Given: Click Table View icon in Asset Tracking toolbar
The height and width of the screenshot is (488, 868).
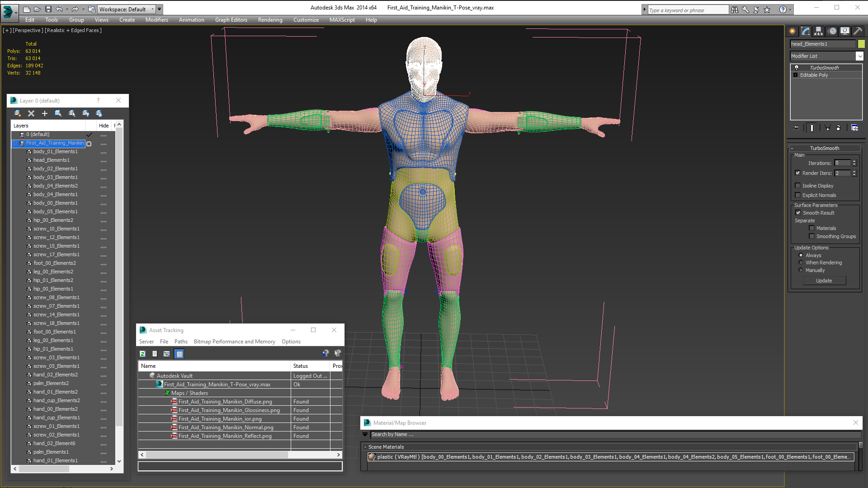Looking at the screenshot, I should click(x=179, y=354).
